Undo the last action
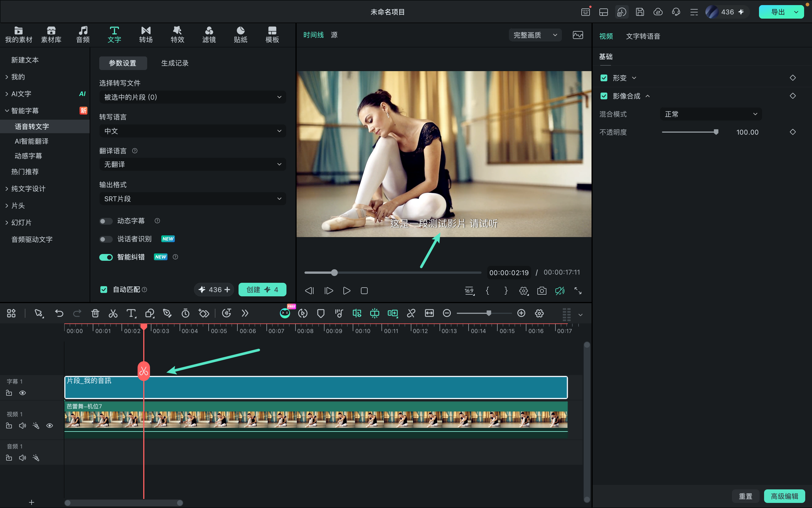812x508 pixels. click(x=59, y=314)
